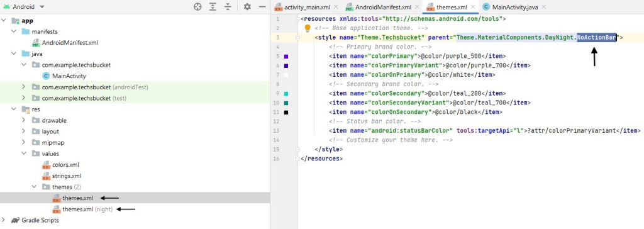
Task: Collapse the com.example.techsbucket main package
Action: (24, 65)
